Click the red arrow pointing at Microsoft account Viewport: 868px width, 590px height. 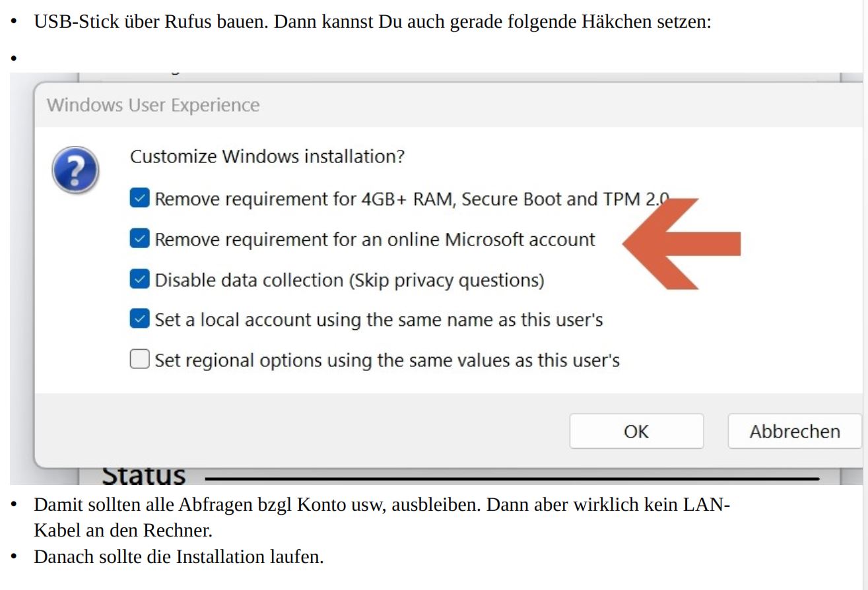(682, 243)
